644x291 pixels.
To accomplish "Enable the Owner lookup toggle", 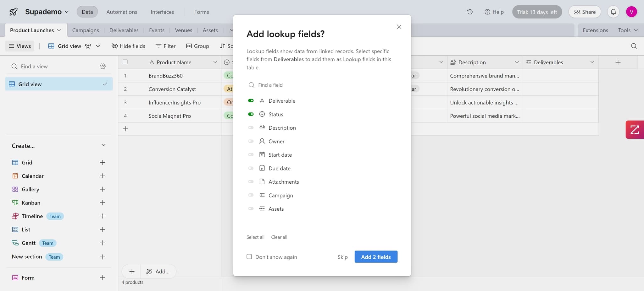I will point(251,141).
